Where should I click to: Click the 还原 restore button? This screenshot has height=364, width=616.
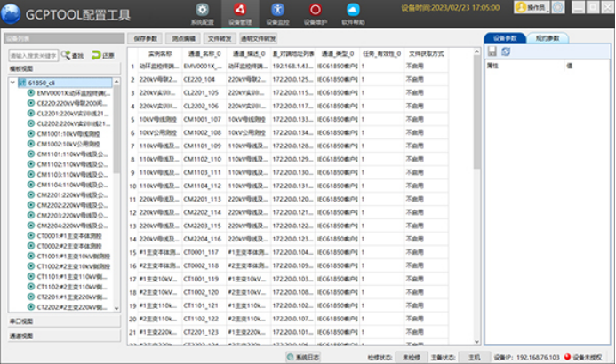(x=103, y=55)
